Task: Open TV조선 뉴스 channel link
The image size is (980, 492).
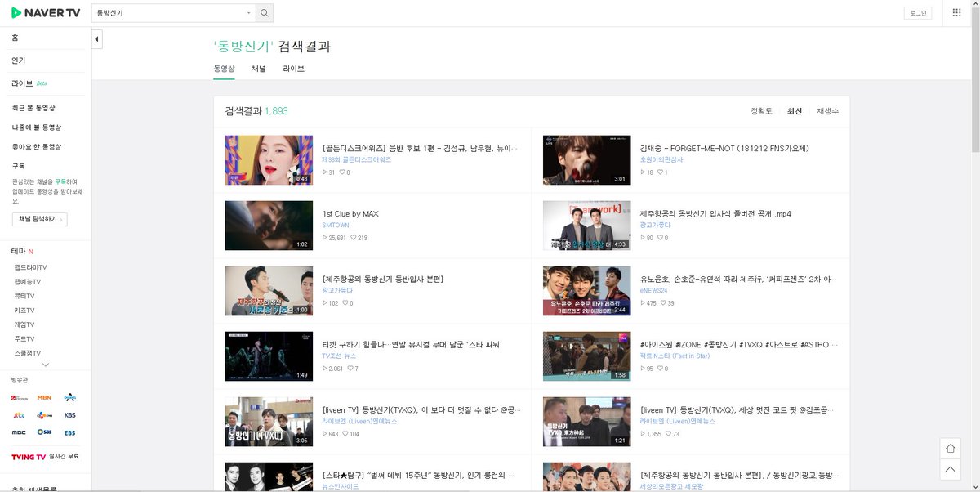Action: (339, 356)
